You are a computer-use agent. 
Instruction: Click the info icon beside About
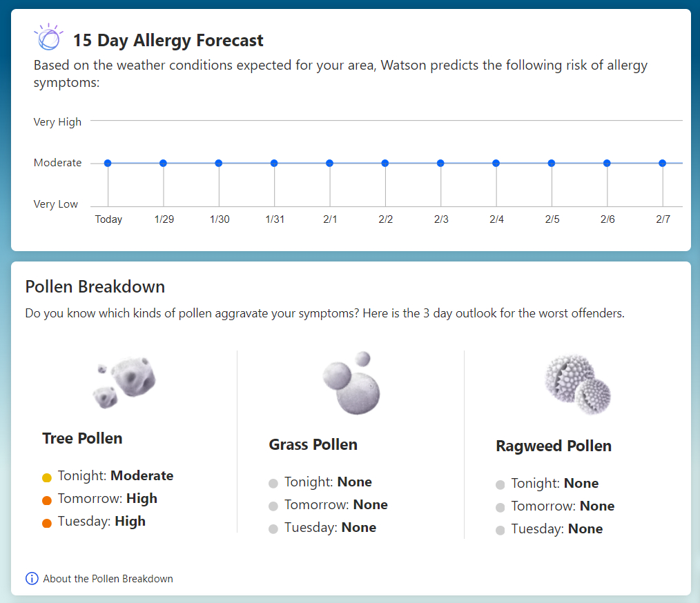[x=32, y=578]
